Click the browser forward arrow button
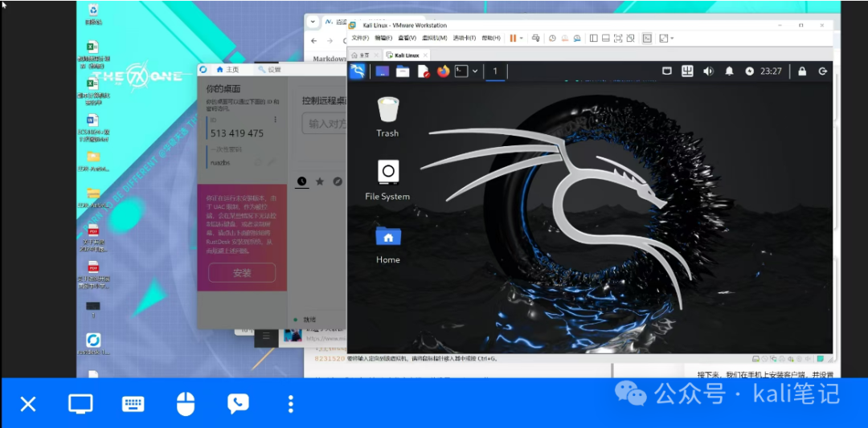Viewport: 868px width, 428px height. coord(330,41)
